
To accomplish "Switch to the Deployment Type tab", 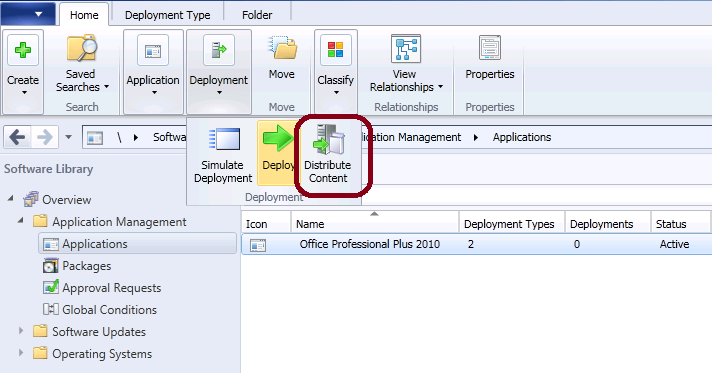I will pos(167,15).
